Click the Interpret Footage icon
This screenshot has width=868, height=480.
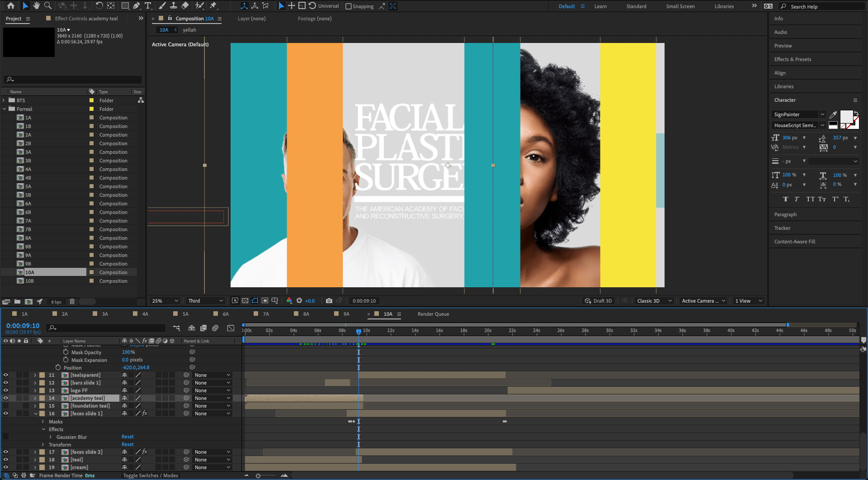pos(6,302)
